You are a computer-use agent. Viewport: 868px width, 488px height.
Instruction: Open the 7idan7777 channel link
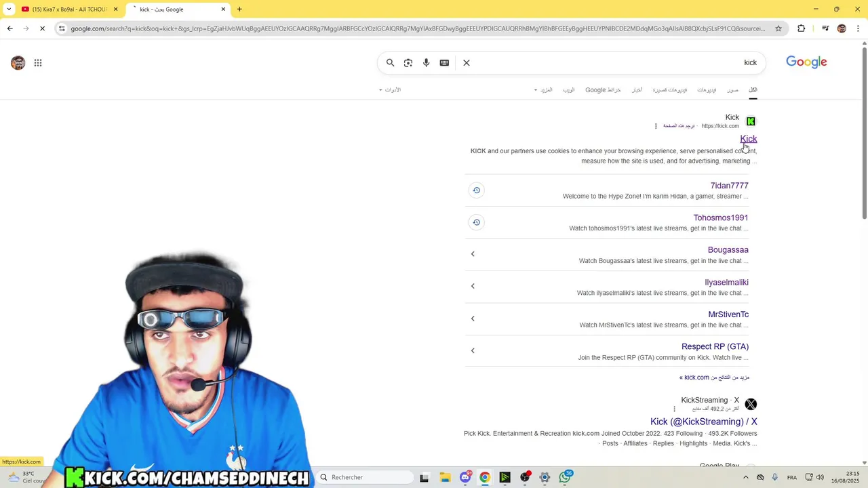point(729,186)
